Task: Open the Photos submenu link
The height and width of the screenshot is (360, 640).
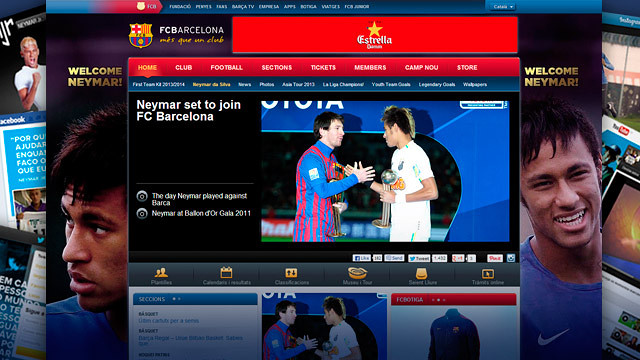Action: click(267, 84)
